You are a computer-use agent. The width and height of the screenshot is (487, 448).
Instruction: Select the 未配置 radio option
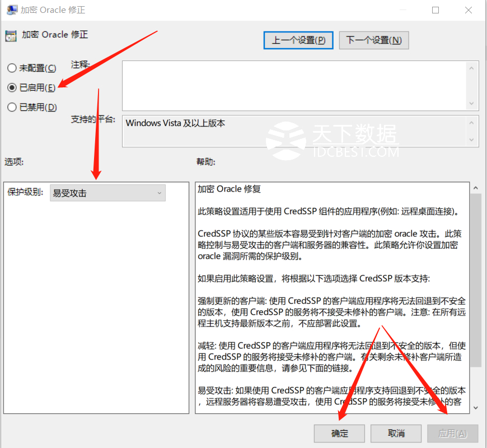[x=12, y=68]
